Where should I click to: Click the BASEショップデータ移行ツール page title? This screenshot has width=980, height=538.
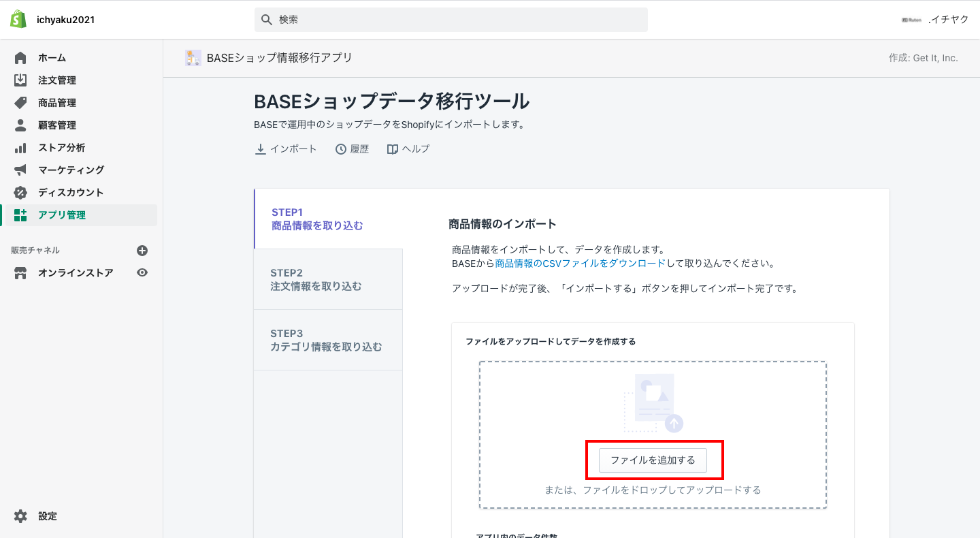(x=392, y=101)
